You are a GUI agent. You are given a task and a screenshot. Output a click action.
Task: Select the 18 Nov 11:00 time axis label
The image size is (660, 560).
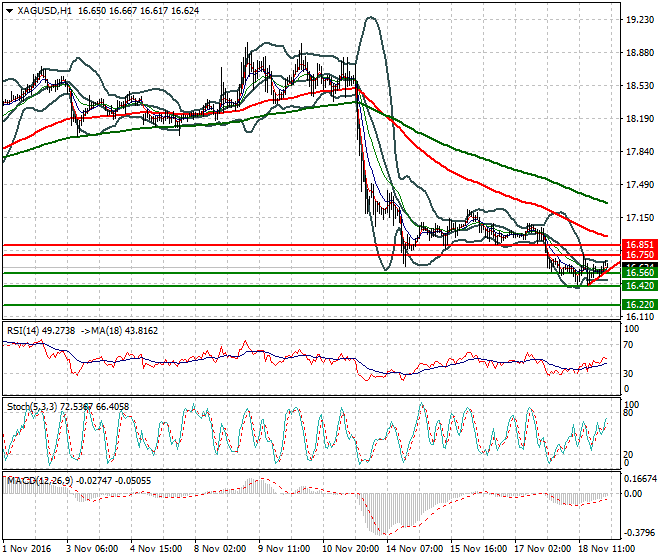click(607, 549)
